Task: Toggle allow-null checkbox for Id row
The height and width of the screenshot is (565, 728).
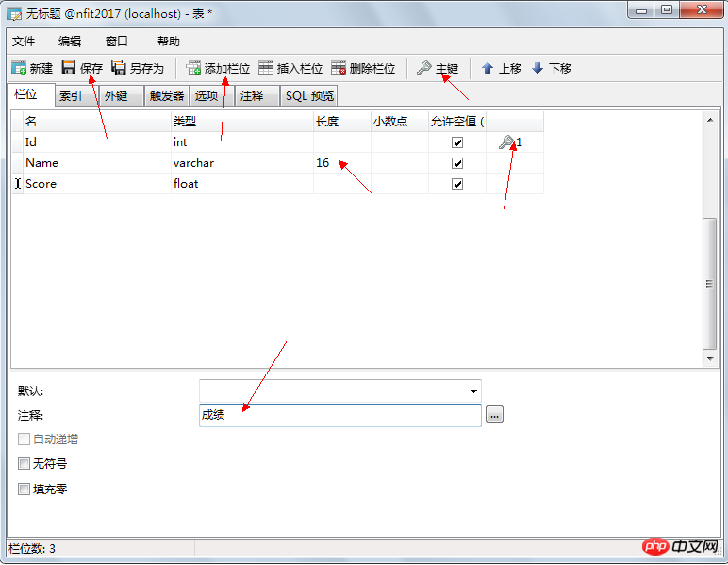Action: pyautogui.click(x=457, y=142)
